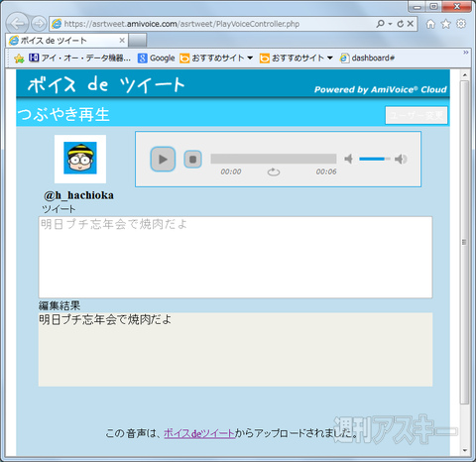Open the Google bookmark
Viewport: 476px width, 462px height.
(x=156, y=58)
